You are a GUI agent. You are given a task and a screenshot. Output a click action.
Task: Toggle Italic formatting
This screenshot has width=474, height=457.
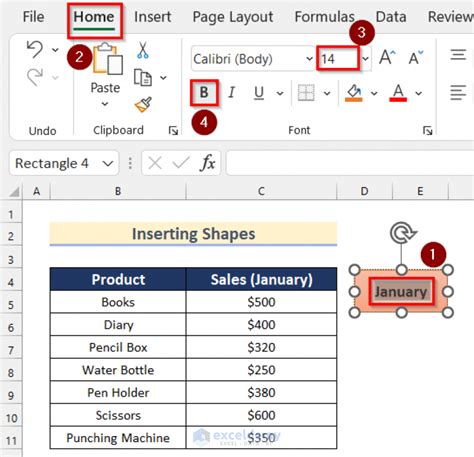[x=231, y=93]
